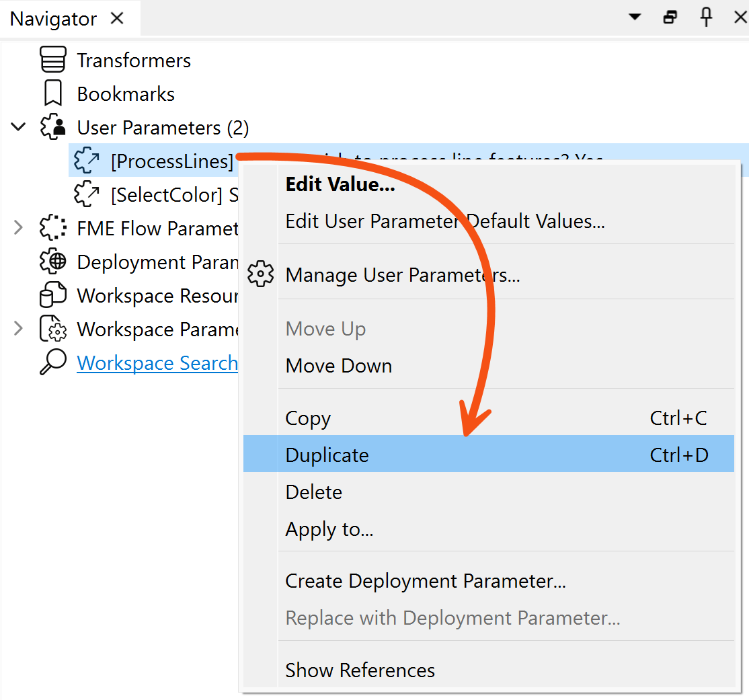This screenshot has height=700, width=749.
Task: Select the Bookmarks bookmark icon
Action: 52,93
